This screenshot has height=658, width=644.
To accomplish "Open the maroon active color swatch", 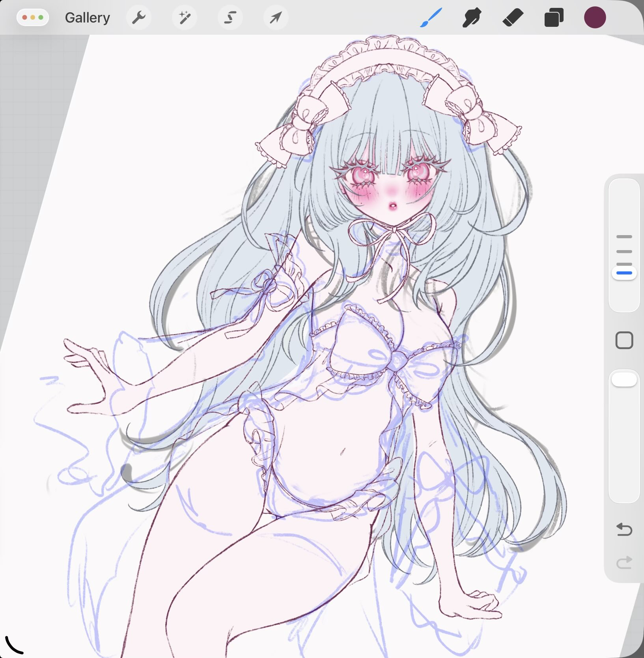I will (595, 18).
